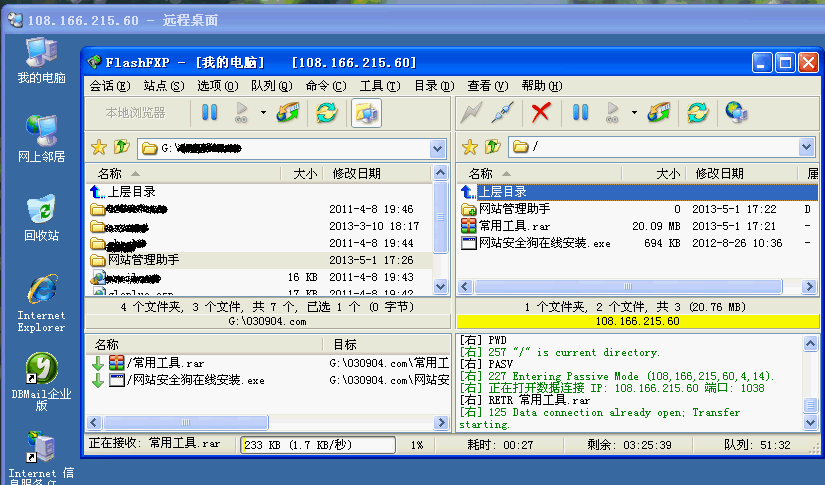The height and width of the screenshot is (485, 825).
Task: Click the Disconnect plug icon
Action: coord(502,113)
